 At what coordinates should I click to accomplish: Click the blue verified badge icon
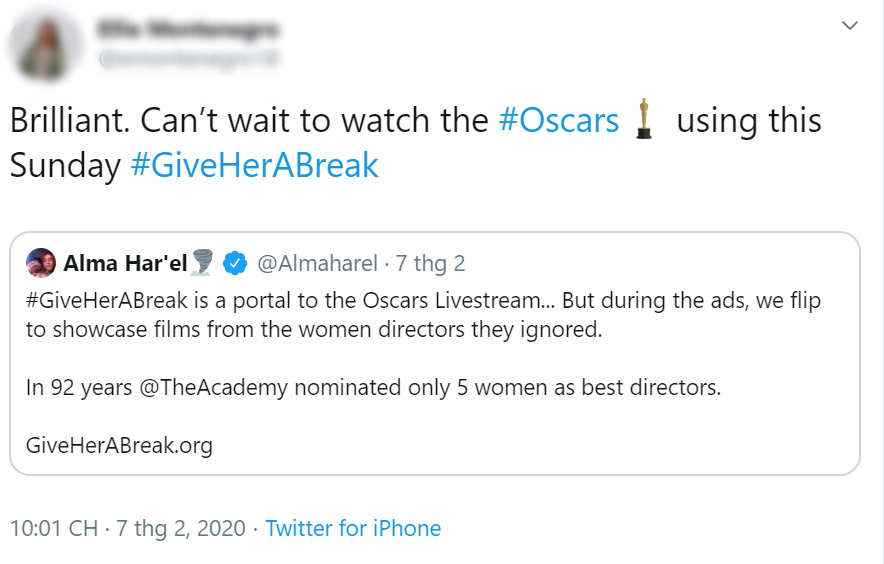click(235, 263)
